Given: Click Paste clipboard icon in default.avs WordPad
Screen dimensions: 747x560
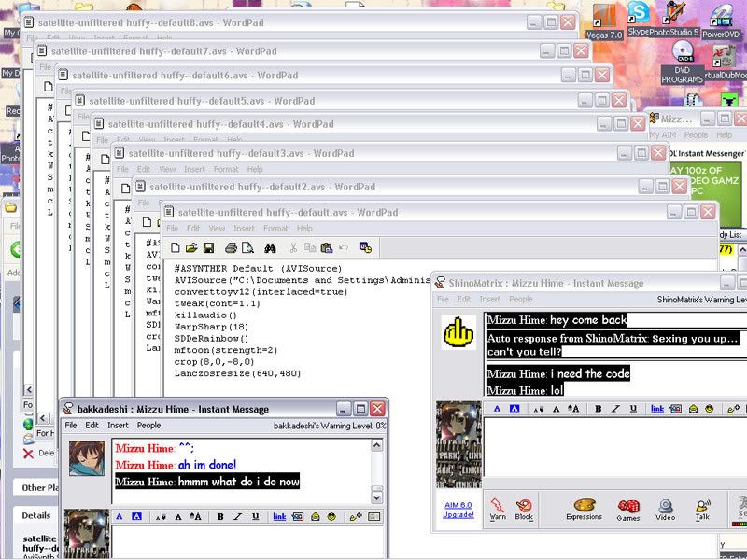Looking at the screenshot, I should pyautogui.click(x=326, y=248).
